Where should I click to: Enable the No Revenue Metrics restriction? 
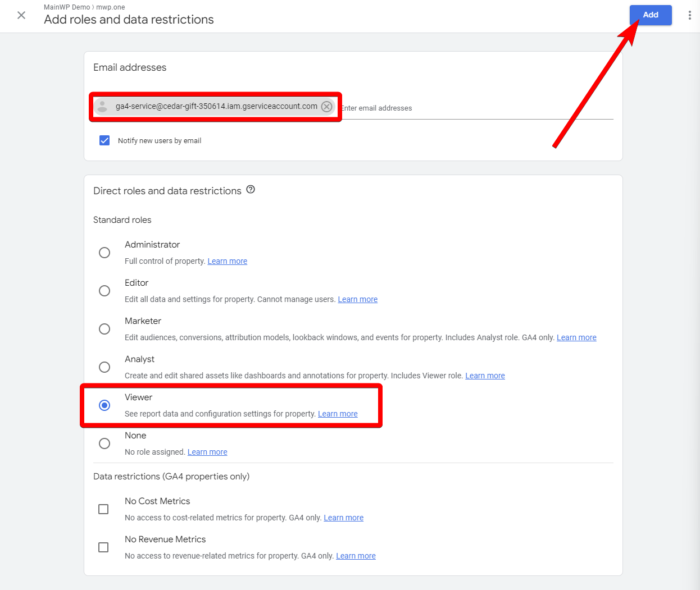coord(103,547)
